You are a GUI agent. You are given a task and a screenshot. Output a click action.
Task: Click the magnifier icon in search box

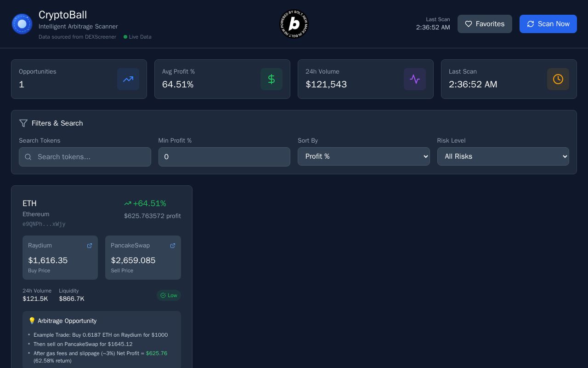28,157
